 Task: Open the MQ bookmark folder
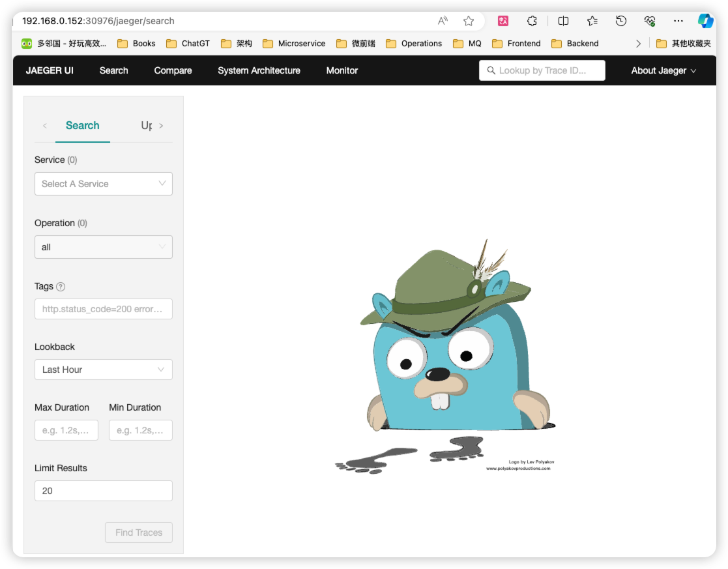tap(467, 44)
